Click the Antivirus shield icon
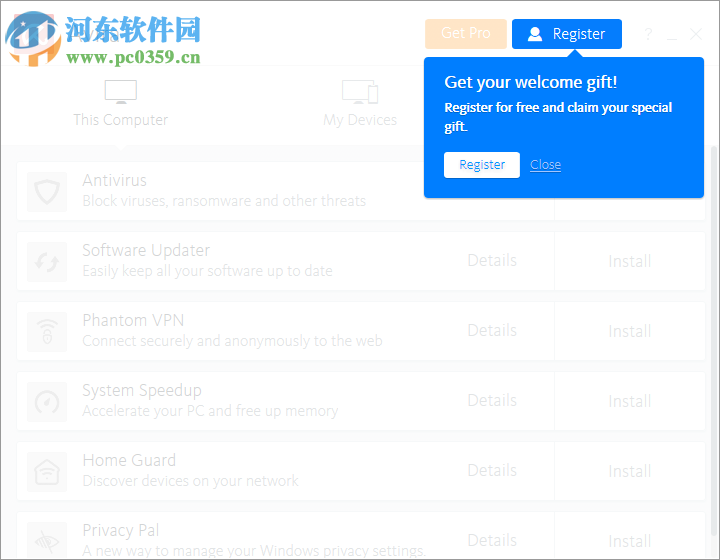This screenshot has width=720, height=560. (x=47, y=192)
